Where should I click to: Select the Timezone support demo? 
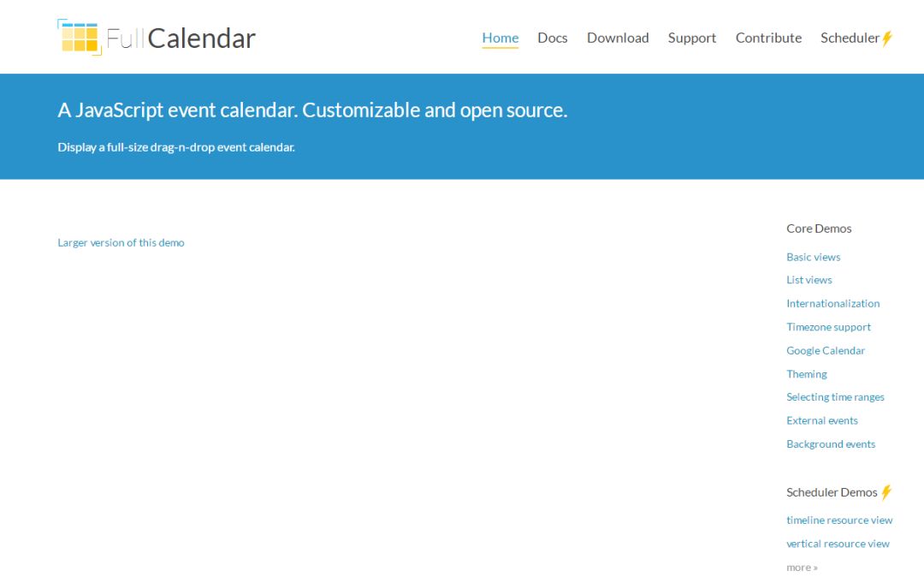(828, 327)
